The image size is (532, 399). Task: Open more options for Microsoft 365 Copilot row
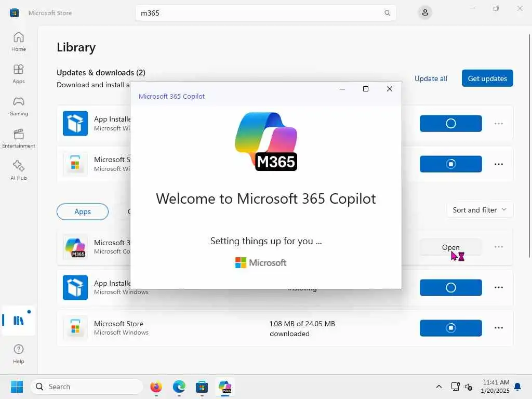[498, 247]
